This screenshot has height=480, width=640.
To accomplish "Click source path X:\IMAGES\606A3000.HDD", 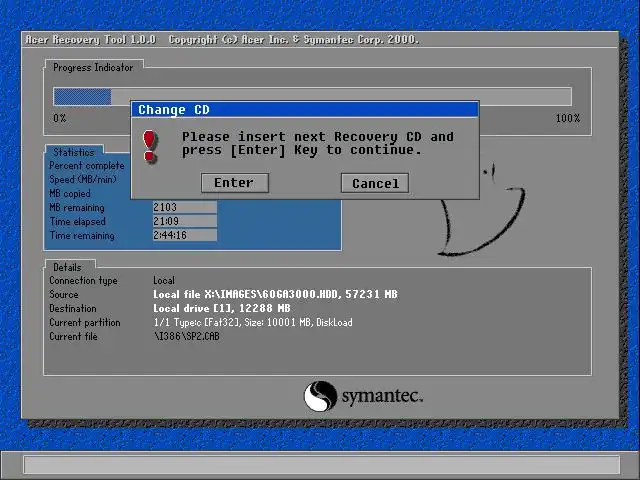I will [271, 294].
